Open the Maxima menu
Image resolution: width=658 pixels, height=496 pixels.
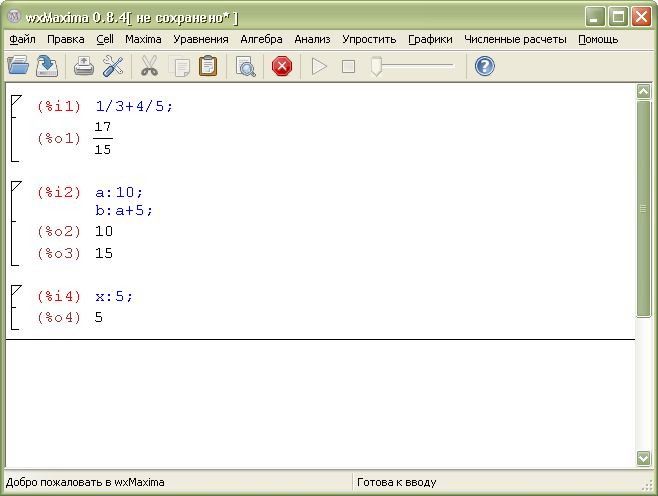[143, 39]
